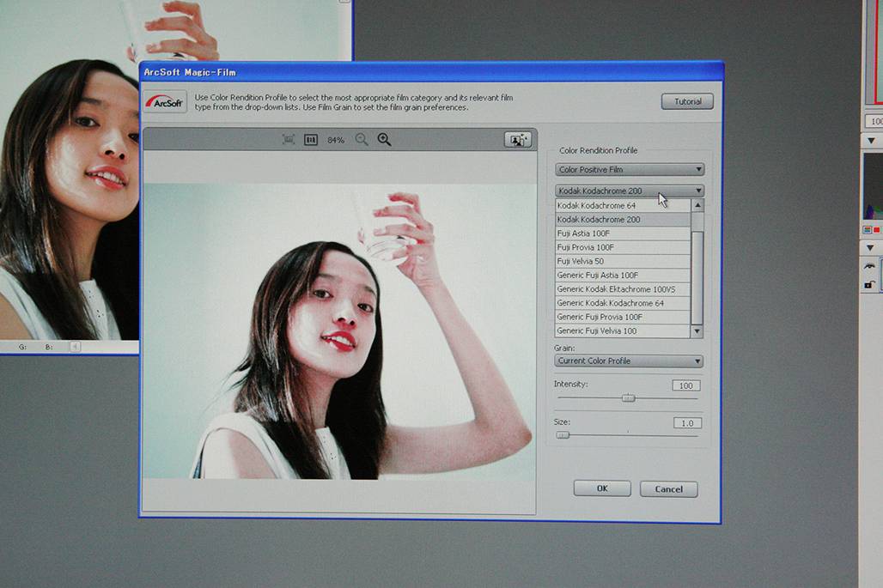Choose Fuji Provia 100F film

click(623, 247)
